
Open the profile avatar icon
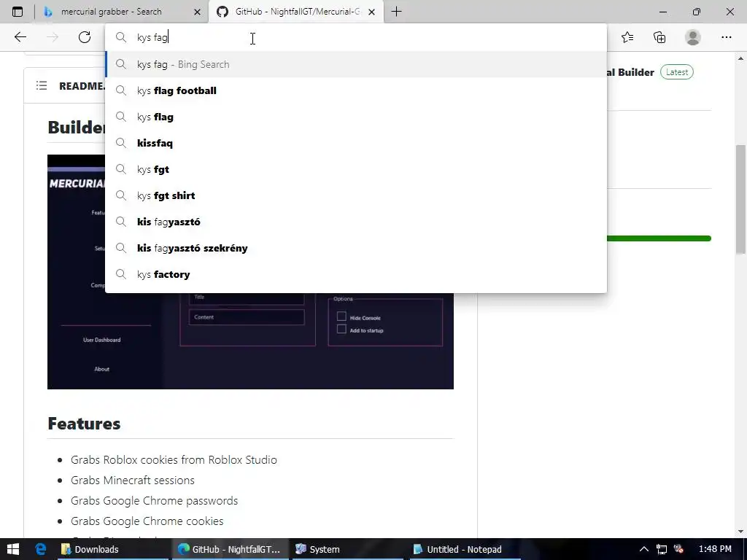coord(693,37)
